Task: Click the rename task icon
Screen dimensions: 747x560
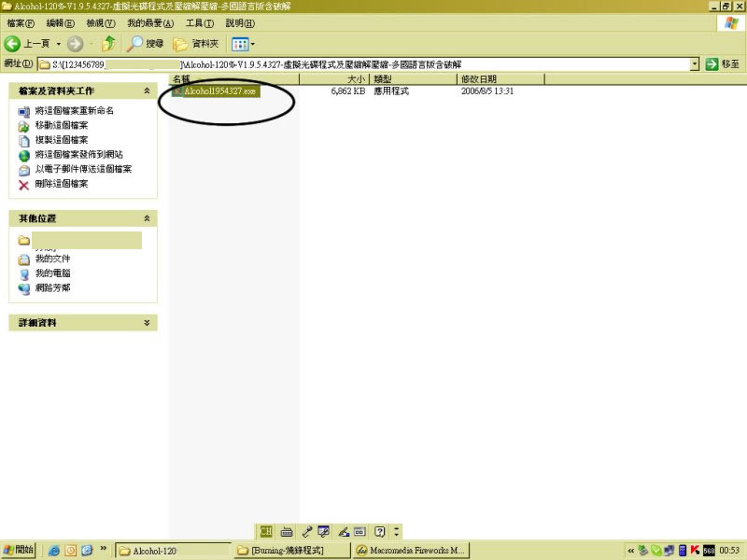Action: point(24,112)
